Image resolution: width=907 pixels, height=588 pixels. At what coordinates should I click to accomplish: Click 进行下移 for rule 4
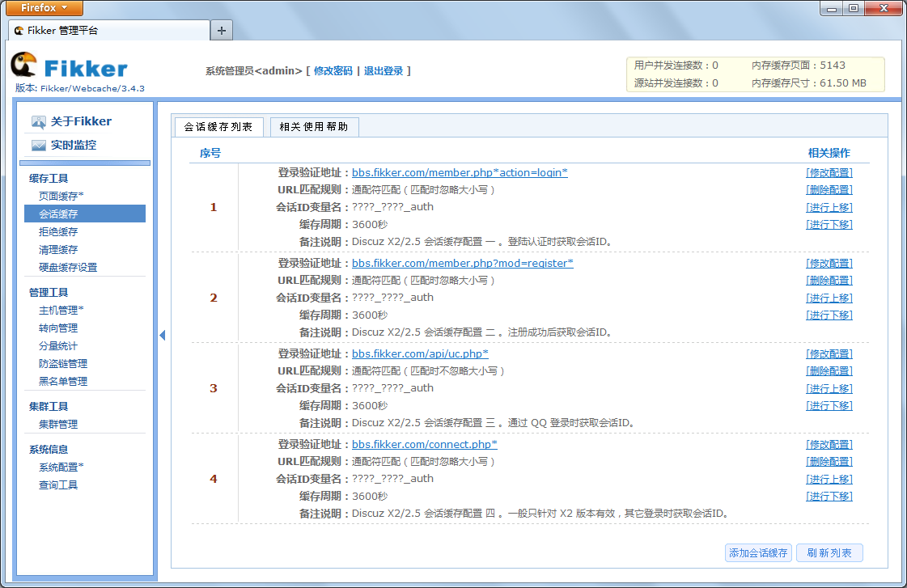pos(829,496)
